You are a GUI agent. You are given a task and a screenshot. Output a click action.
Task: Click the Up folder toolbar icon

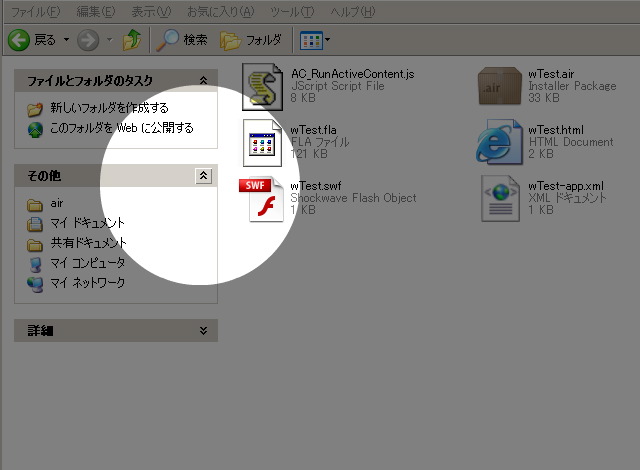[x=131, y=40]
